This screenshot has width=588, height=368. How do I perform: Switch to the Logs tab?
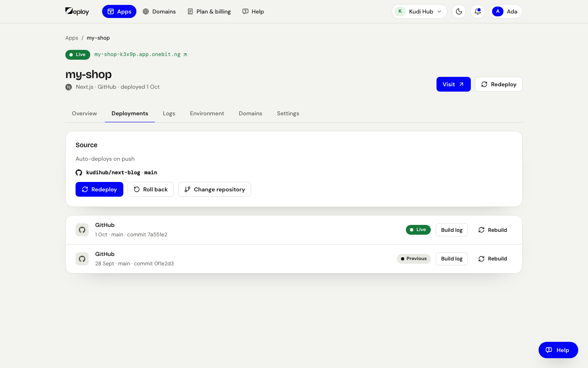pyautogui.click(x=169, y=114)
